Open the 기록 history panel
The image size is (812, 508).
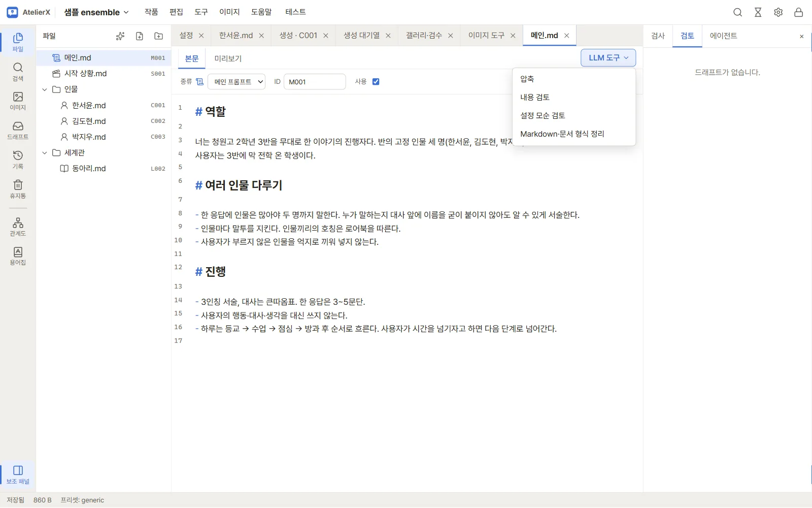18,160
